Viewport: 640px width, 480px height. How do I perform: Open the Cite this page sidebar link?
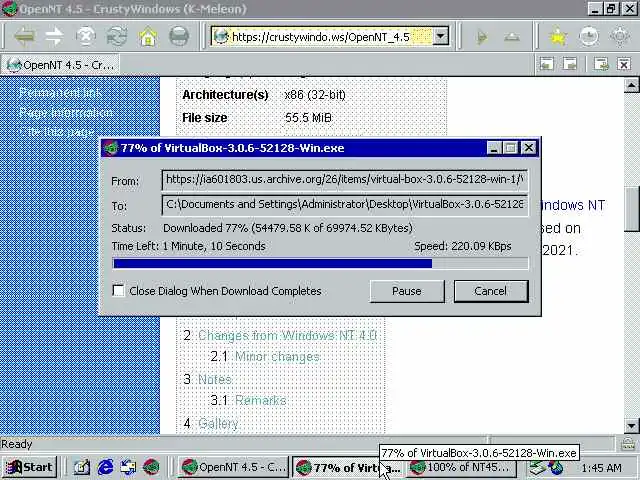(56, 131)
